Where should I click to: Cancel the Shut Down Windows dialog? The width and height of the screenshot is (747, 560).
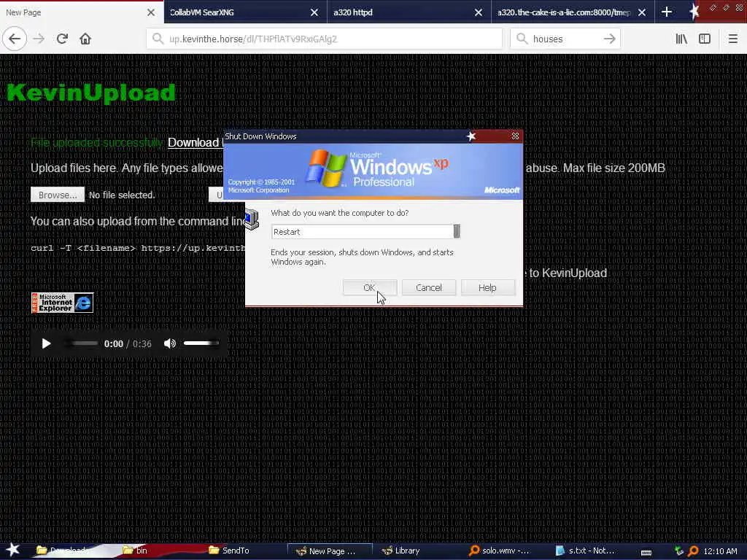(x=429, y=287)
